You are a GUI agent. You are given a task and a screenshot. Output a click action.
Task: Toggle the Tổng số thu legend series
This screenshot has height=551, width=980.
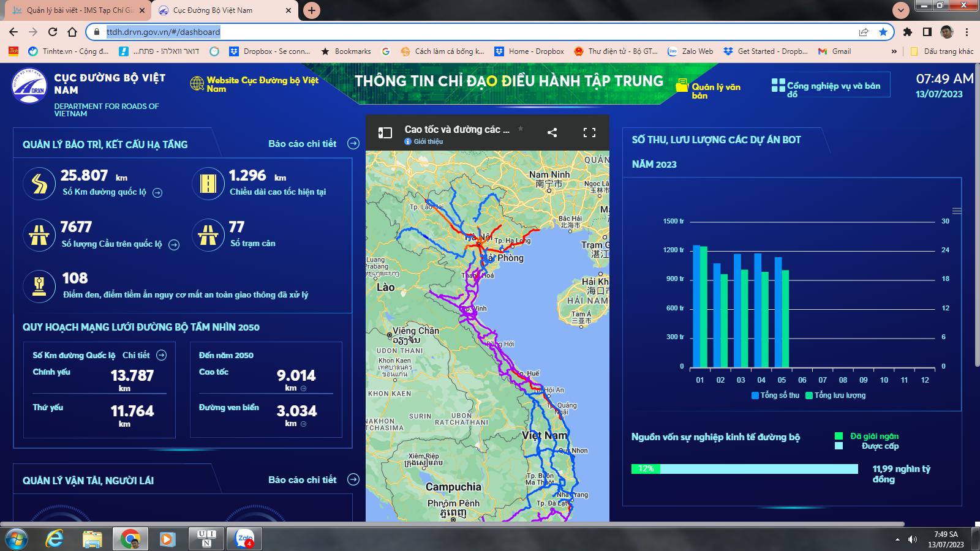(775, 395)
